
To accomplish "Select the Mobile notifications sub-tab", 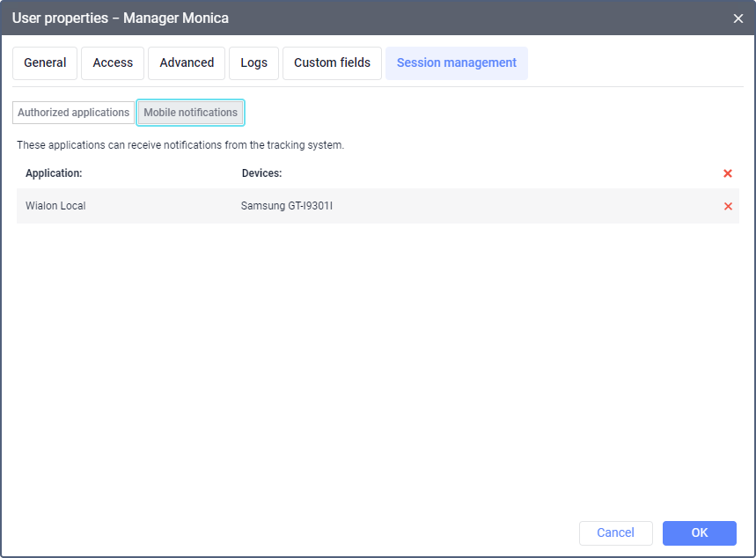I will coord(190,113).
